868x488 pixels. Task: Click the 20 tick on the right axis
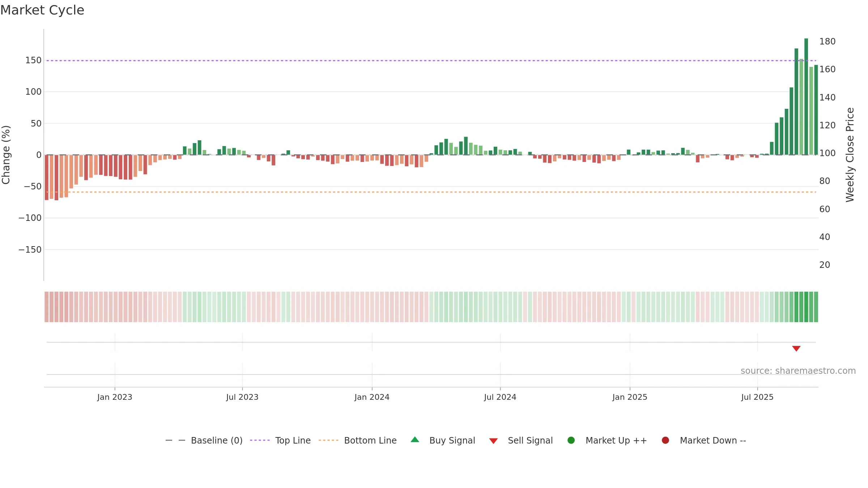pyautogui.click(x=825, y=265)
